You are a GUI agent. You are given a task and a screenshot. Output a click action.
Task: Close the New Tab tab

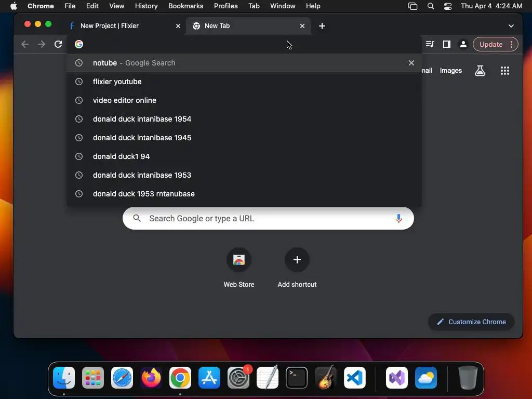coord(302,26)
